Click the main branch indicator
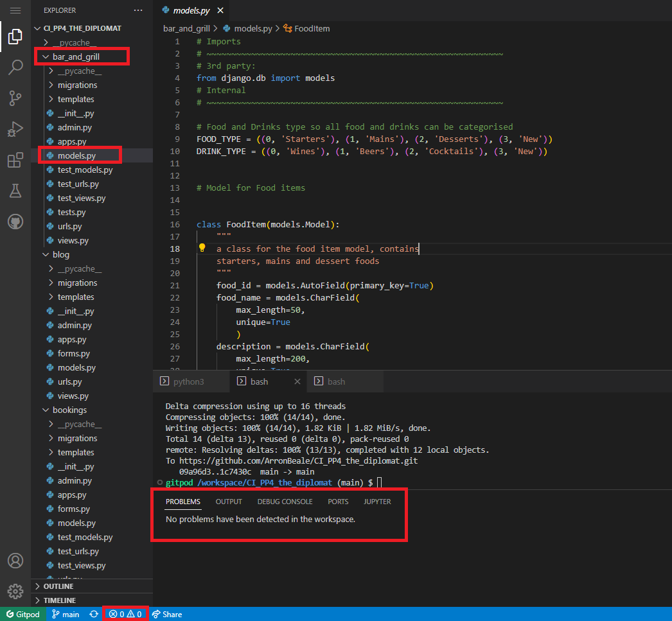Image resolution: width=672 pixels, height=621 pixels. 66,614
